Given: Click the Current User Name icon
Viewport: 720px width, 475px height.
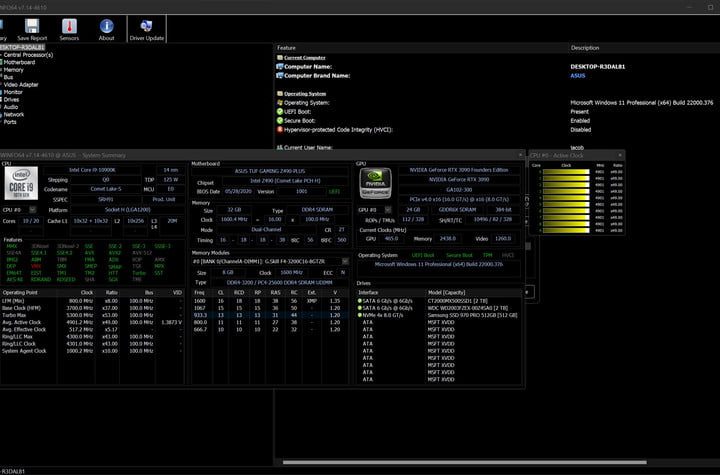Looking at the screenshot, I should [x=280, y=147].
